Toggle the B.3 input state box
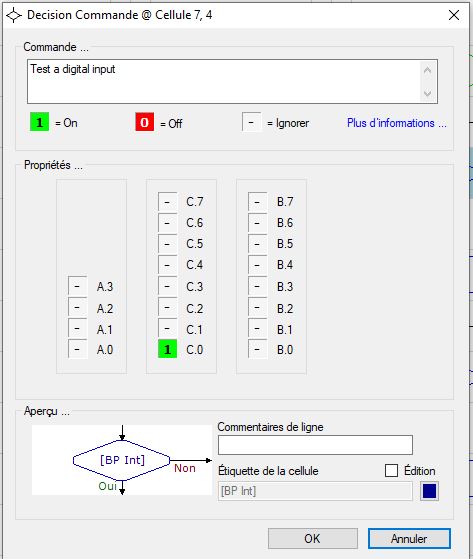 coord(257,286)
